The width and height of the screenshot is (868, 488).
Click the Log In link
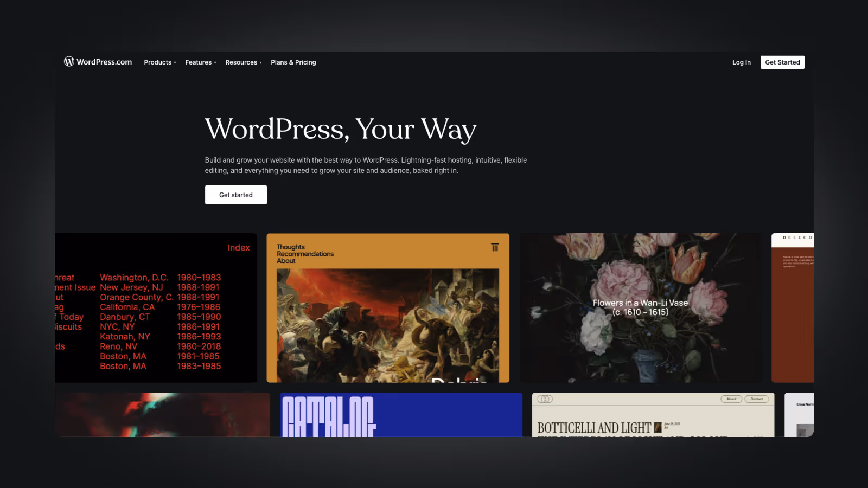tap(742, 62)
